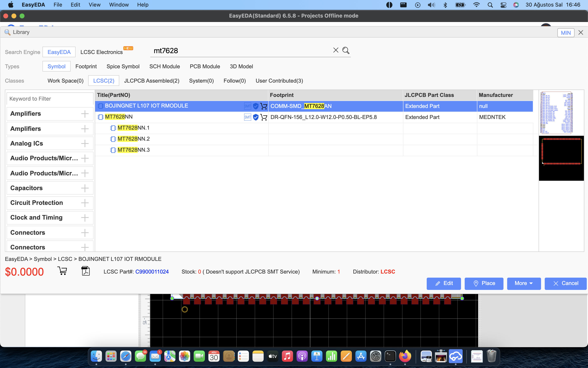The height and width of the screenshot is (368, 588).
Task: Expand Circuit Protection category
Action: click(85, 203)
